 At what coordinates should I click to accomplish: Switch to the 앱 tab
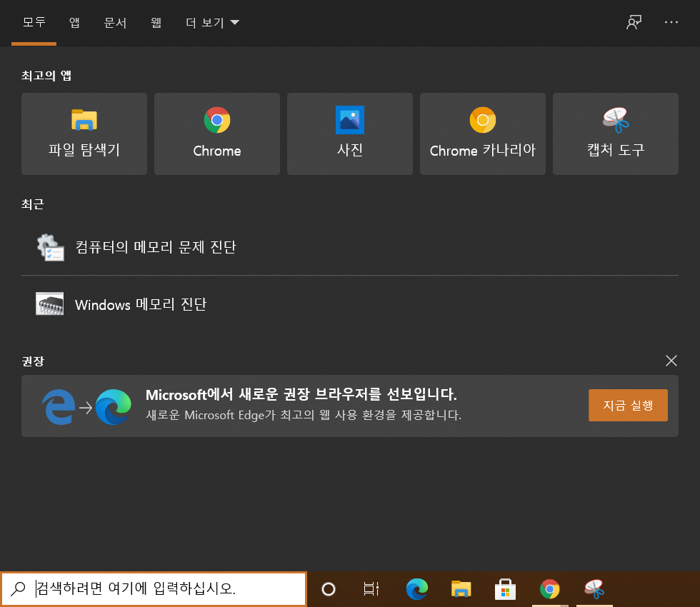pyautogui.click(x=74, y=22)
